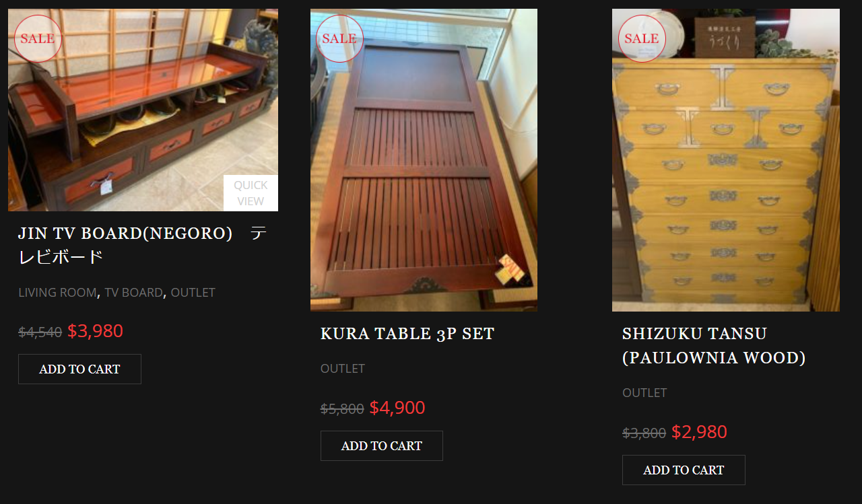Click the $3,980 sale price
The height and width of the screenshot is (504, 862).
95,331
